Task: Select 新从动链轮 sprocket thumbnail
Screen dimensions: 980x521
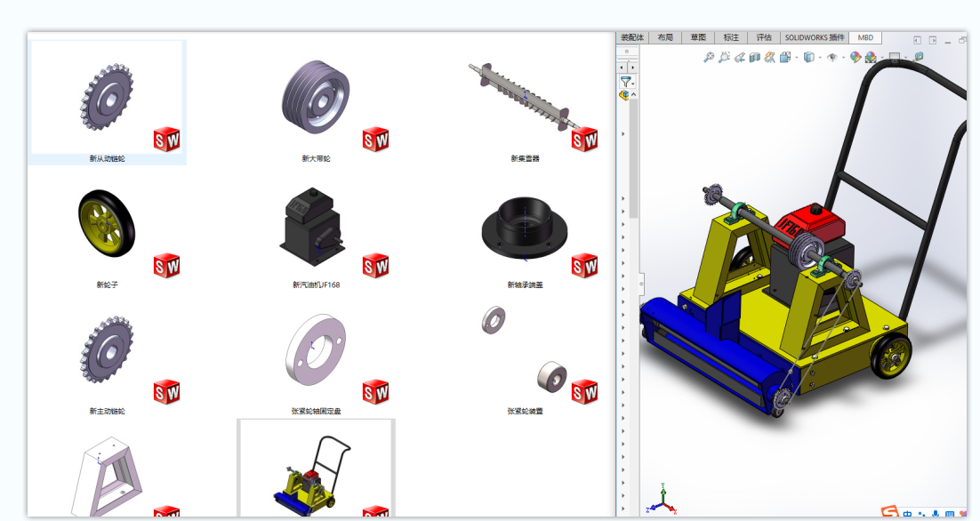Action: pyautogui.click(x=107, y=97)
